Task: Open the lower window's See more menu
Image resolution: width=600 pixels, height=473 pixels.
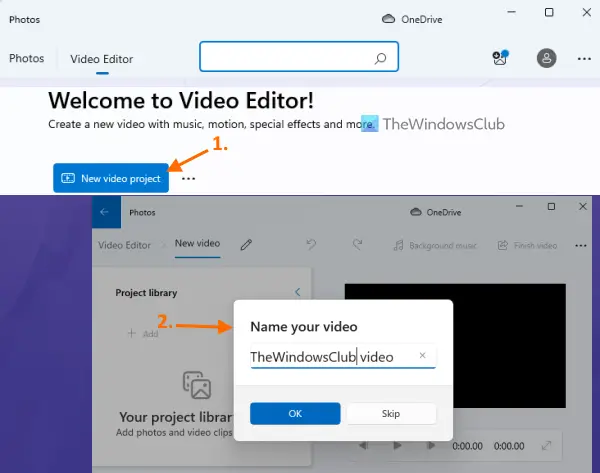Action: [x=580, y=245]
